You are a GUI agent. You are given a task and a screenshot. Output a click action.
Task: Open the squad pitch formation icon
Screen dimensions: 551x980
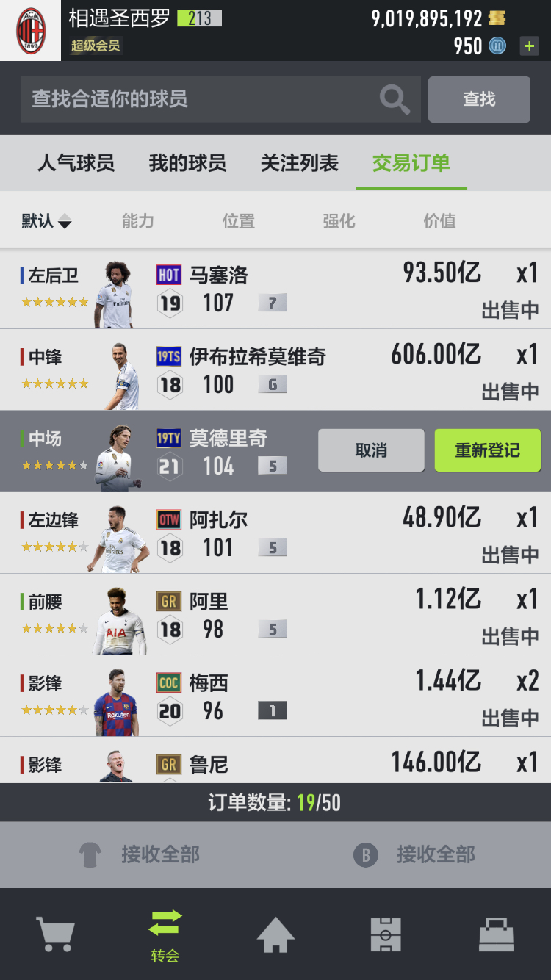click(x=386, y=935)
